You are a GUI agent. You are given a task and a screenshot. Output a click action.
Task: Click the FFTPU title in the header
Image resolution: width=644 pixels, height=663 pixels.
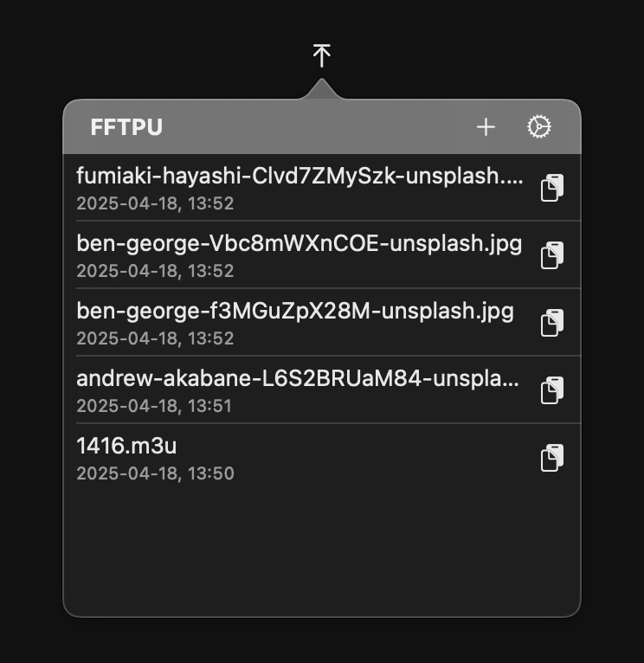126,127
